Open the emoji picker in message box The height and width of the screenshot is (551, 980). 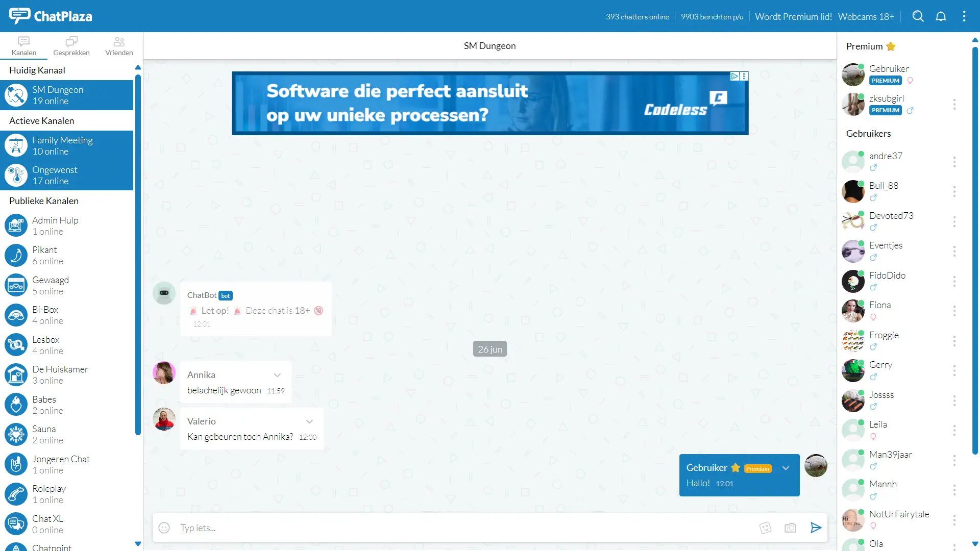coord(164,528)
